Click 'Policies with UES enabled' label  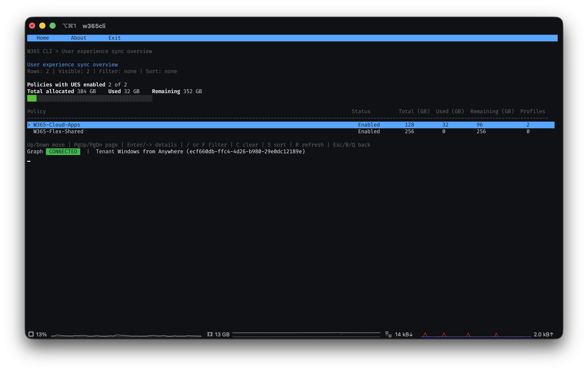coord(66,85)
